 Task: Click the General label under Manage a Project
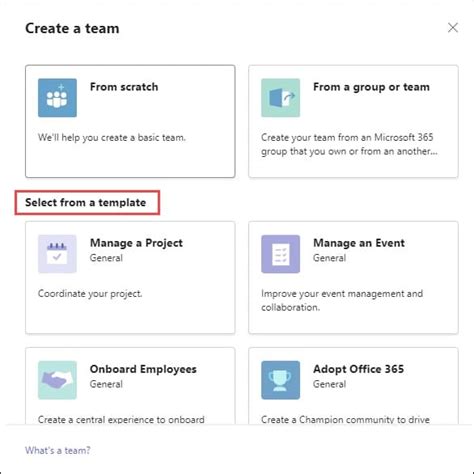[x=106, y=258]
